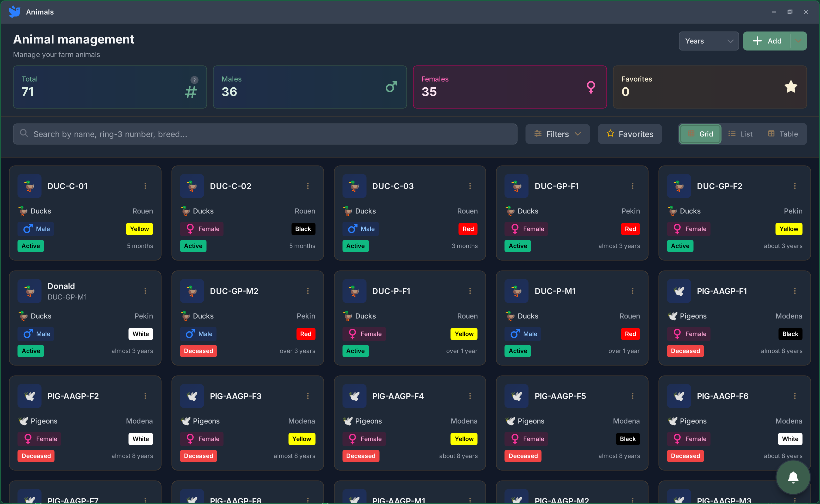The image size is (820, 504).
Task: Toggle the Favorites filter button
Action: [x=630, y=134]
